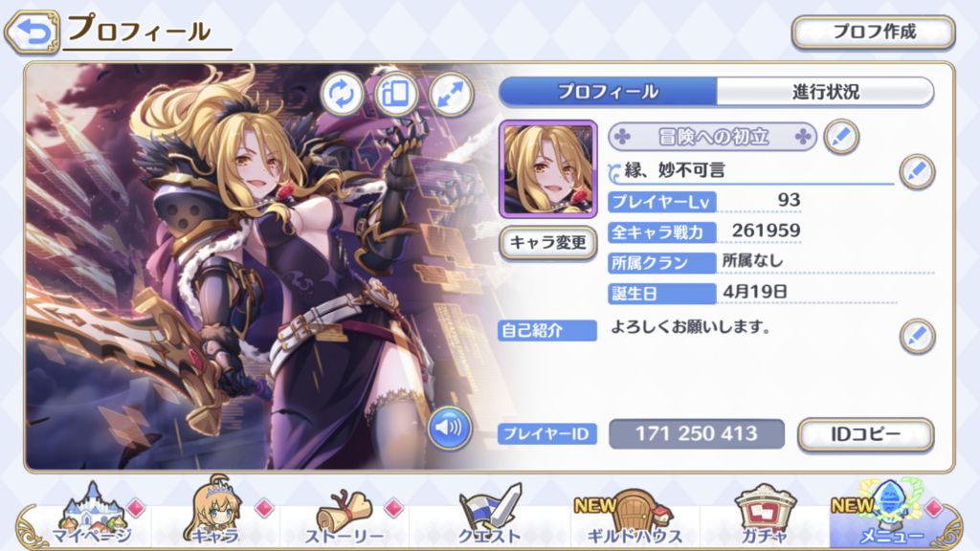Select the プロフィール tab

(608, 92)
